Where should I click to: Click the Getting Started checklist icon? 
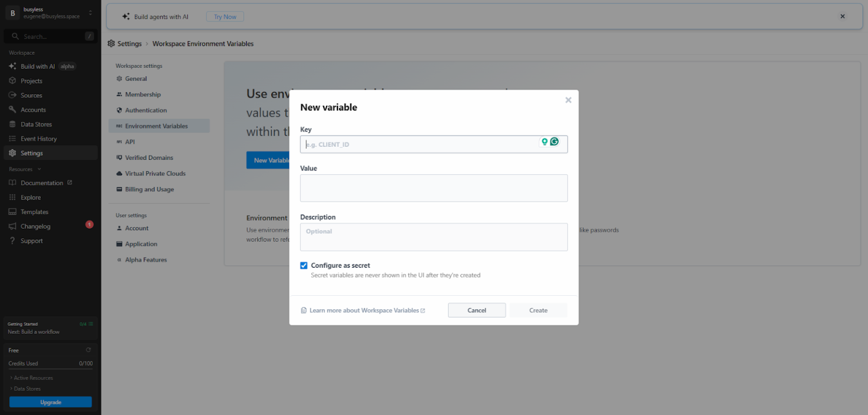point(90,324)
